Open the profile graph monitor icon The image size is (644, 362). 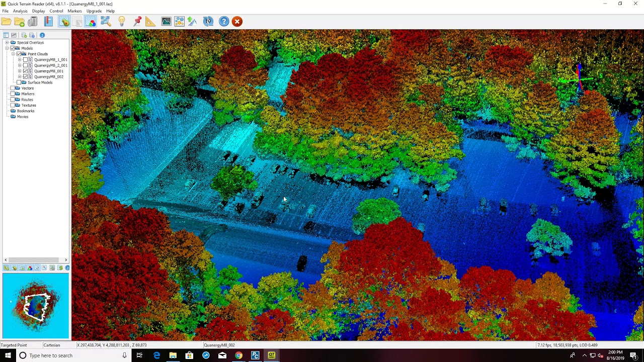pyautogui.click(x=166, y=22)
